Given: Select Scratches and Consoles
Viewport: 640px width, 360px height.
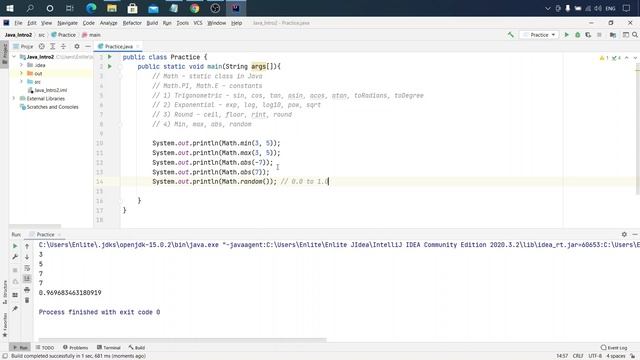Looking at the screenshot, I should 49,107.
